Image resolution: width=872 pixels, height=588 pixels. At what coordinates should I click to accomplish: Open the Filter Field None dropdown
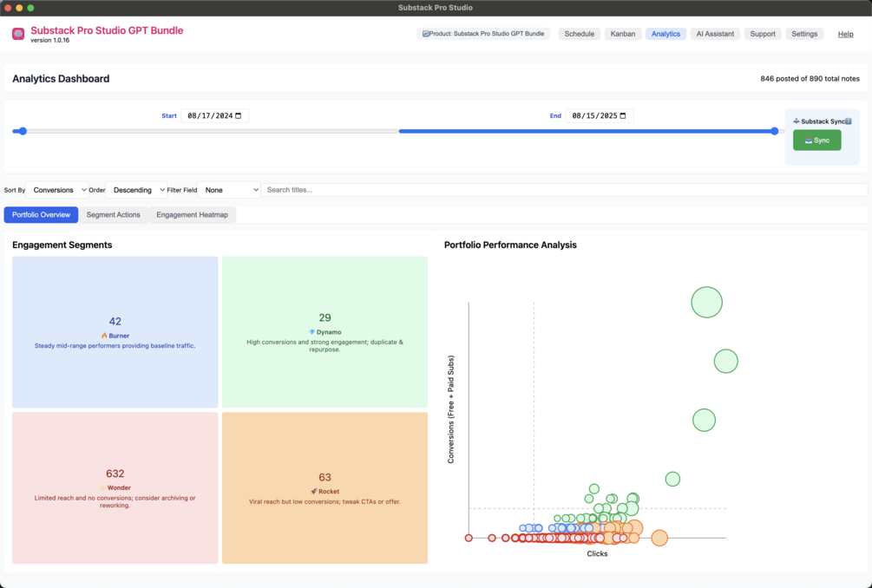pos(228,190)
